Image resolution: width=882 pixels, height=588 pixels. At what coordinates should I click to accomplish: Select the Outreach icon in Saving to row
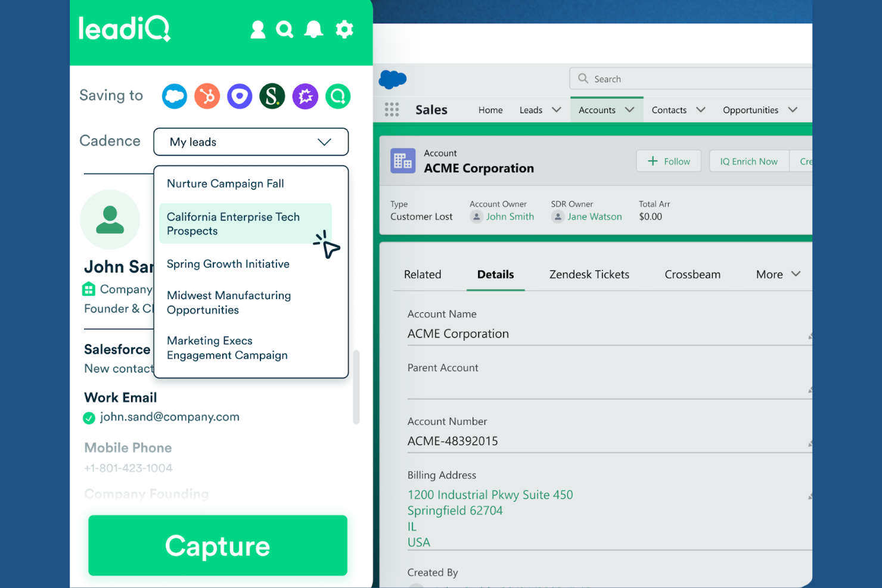(240, 96)
